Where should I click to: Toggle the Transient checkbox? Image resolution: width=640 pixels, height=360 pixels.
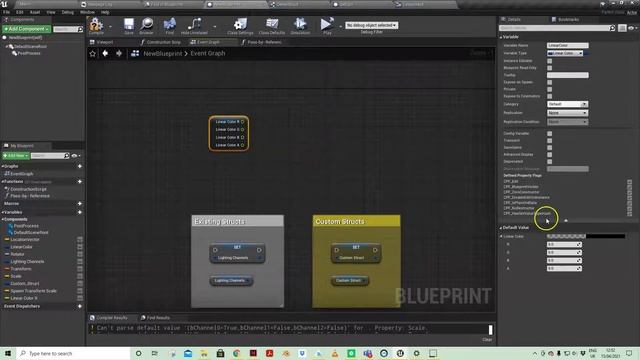549,140
